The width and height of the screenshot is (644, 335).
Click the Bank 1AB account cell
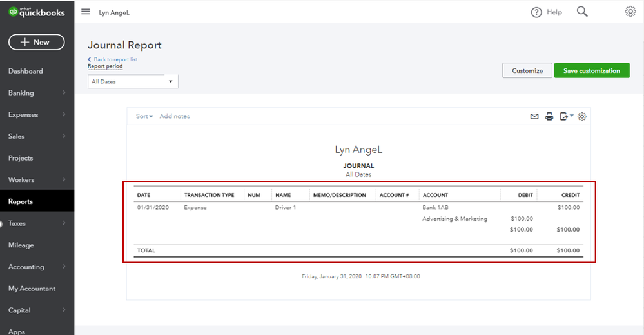point(435,208)
